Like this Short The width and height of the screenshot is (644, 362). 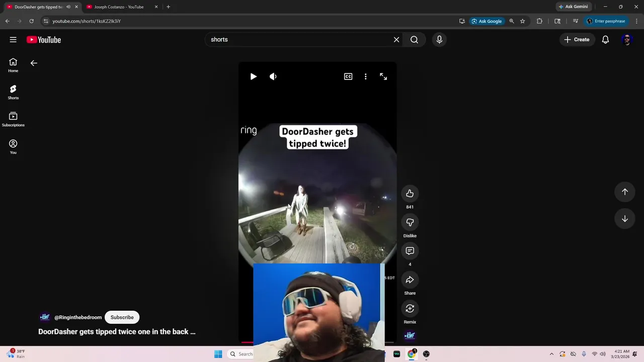[410, 194]
